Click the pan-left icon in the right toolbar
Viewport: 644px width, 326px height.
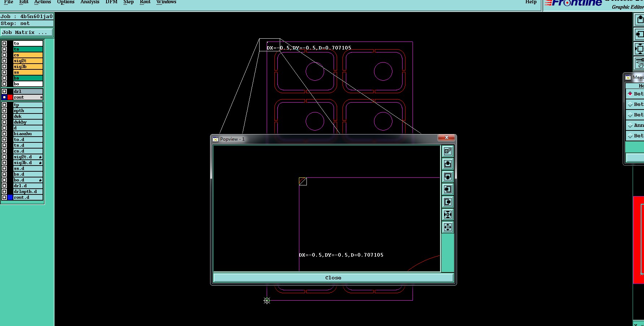click(x=639, y=34)
